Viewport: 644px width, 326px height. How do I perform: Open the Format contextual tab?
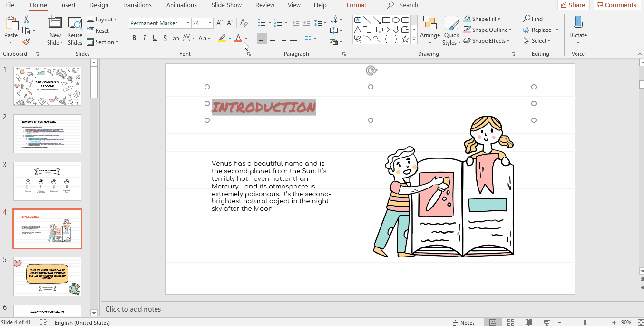pos(356,5)
